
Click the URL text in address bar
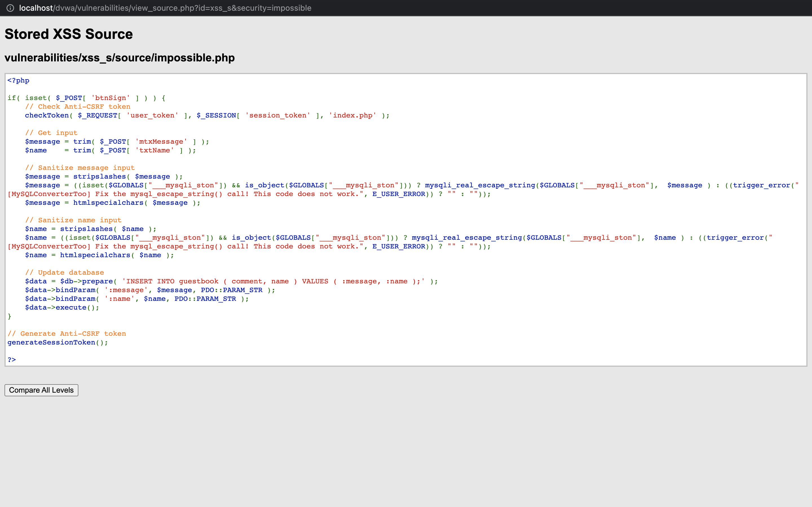pyautogui.click(x=165, y=8)
